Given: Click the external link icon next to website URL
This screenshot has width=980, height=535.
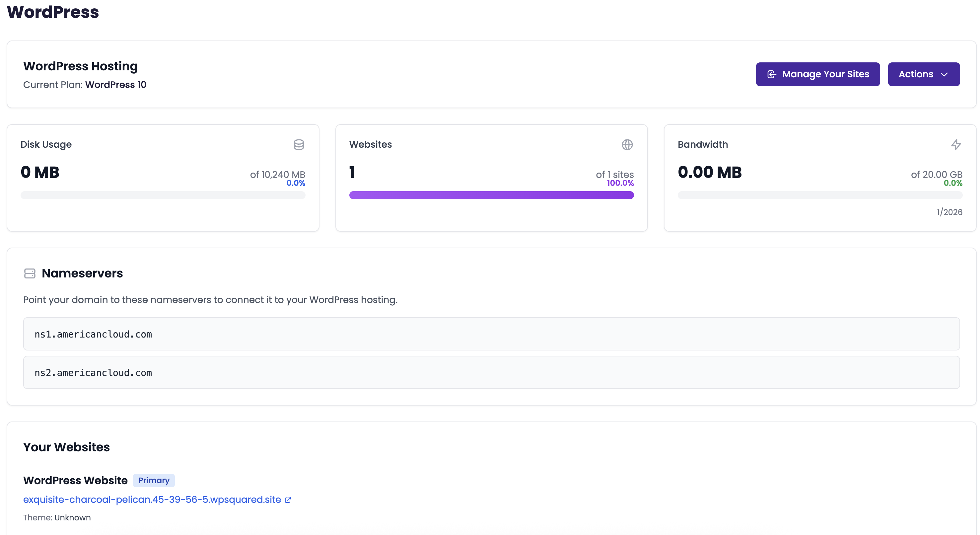Looking at the screenshot, I should 288,499.
